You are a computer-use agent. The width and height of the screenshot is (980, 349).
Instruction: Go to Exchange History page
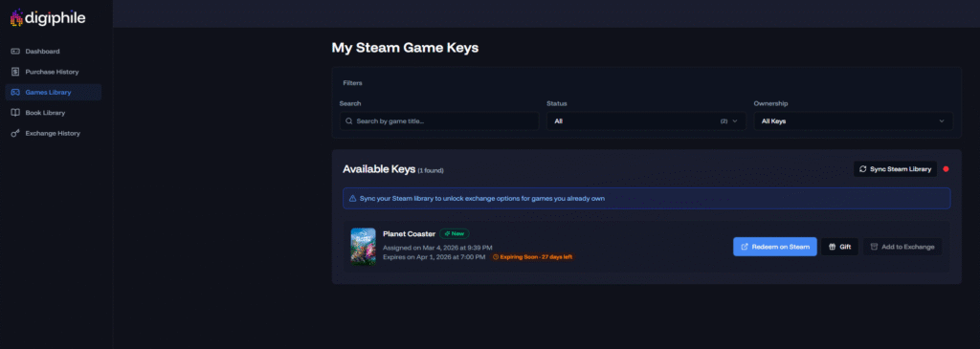[x=54, y=133]
